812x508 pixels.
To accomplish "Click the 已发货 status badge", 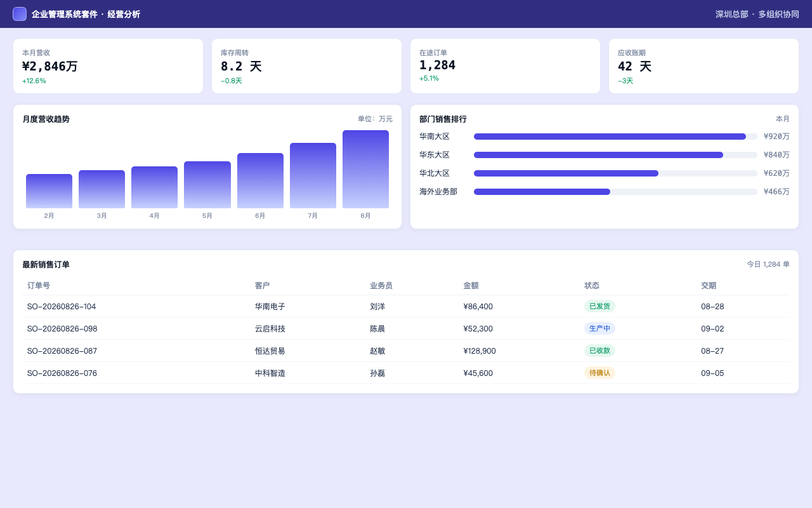I will tap(599, 306).
